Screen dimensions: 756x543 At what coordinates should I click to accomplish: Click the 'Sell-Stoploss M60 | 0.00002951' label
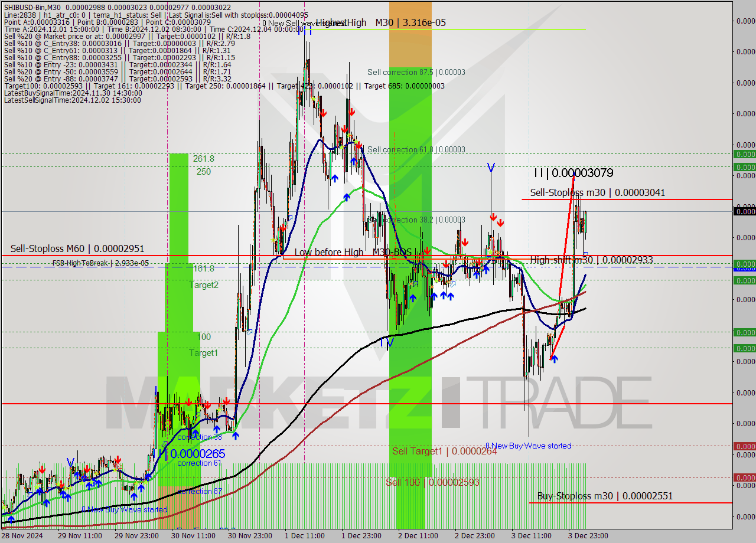(x=77, y=249)
